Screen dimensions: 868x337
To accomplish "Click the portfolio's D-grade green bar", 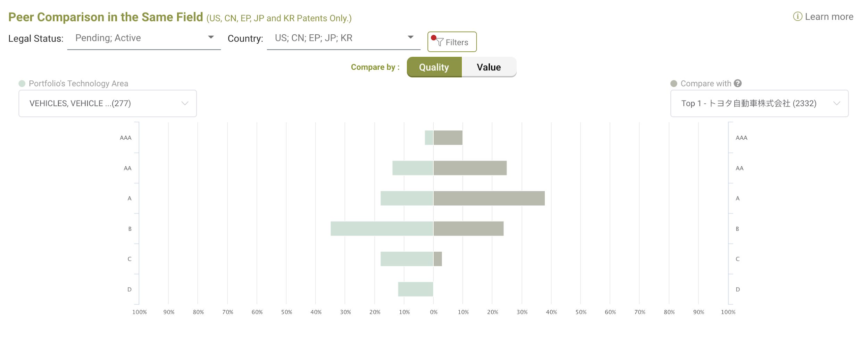I will [x=416, y=289].
